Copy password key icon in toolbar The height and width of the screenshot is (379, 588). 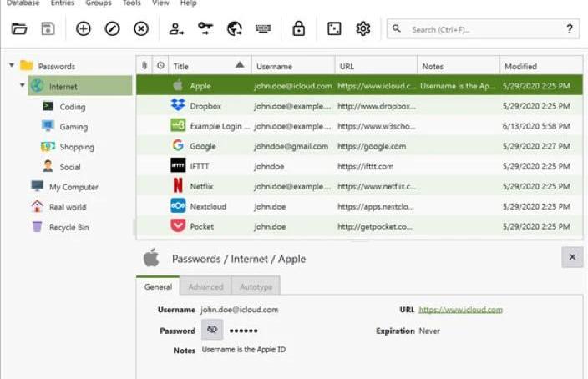[x=205, y=29]
